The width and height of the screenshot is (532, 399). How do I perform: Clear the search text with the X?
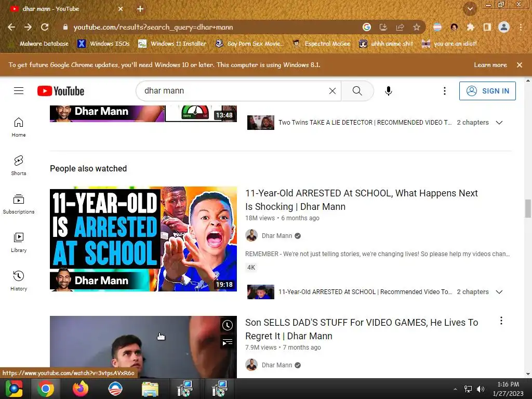click(x=332, y=91)
